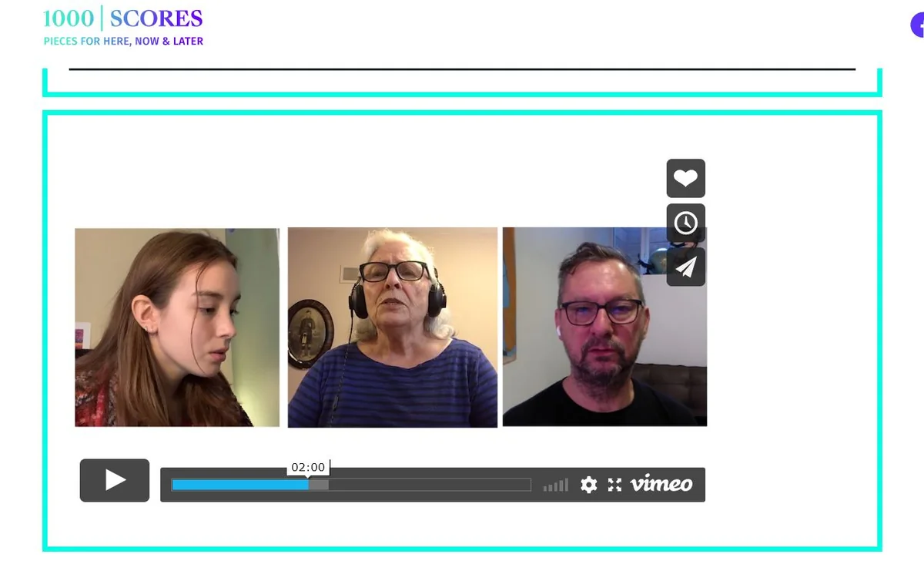Add video to Watch Later
924x561 pixels.
pos(685,223)
